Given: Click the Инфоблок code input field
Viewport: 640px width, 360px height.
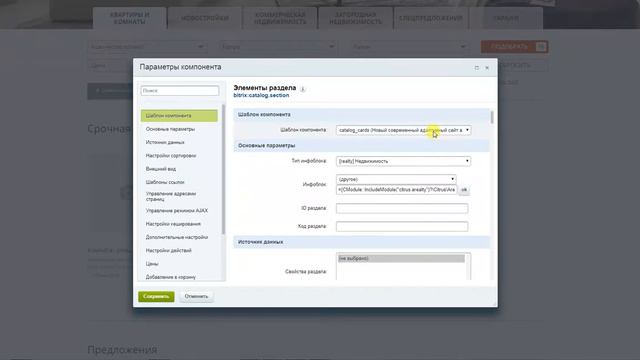Looking at the screenshot, I should (x=396, y=190).
